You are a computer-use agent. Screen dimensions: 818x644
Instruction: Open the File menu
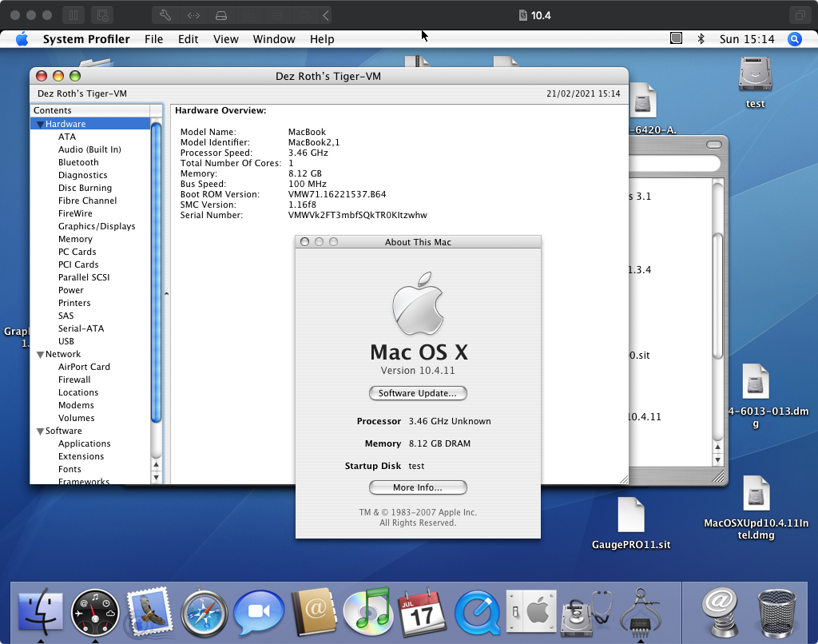coord(154,39)
